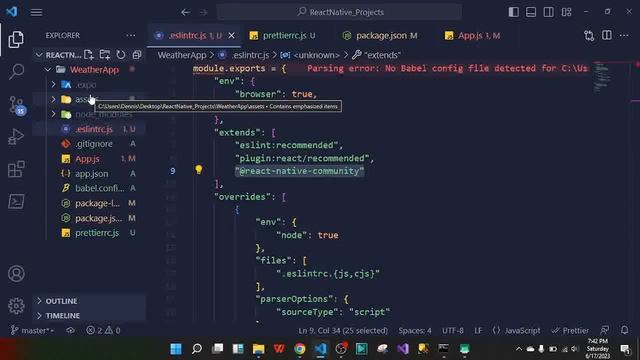Image resolution: width=640 pixels, height=360 pixels.
Task: Open File Explorer from the taskbar
Action: click(x=258, y=349)
